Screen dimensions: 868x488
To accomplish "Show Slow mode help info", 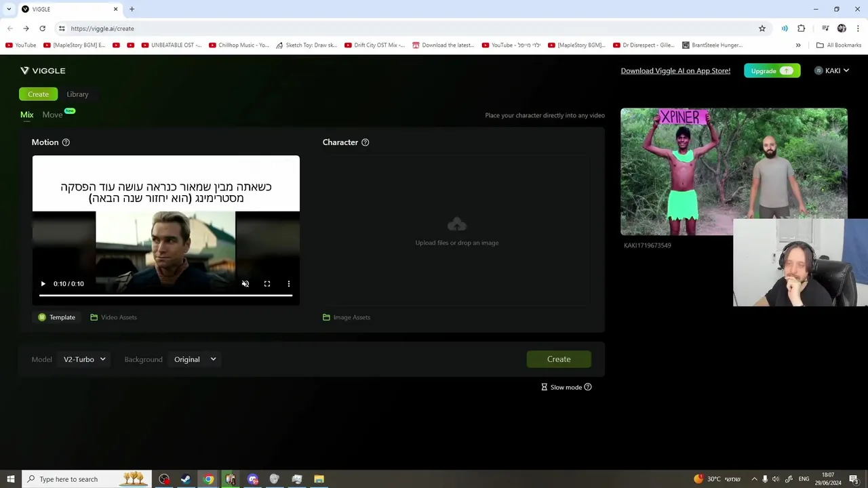I will [588, 387].
